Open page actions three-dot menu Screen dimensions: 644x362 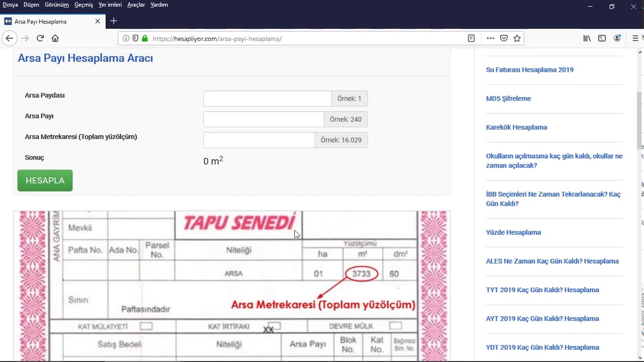pos(491,38)
